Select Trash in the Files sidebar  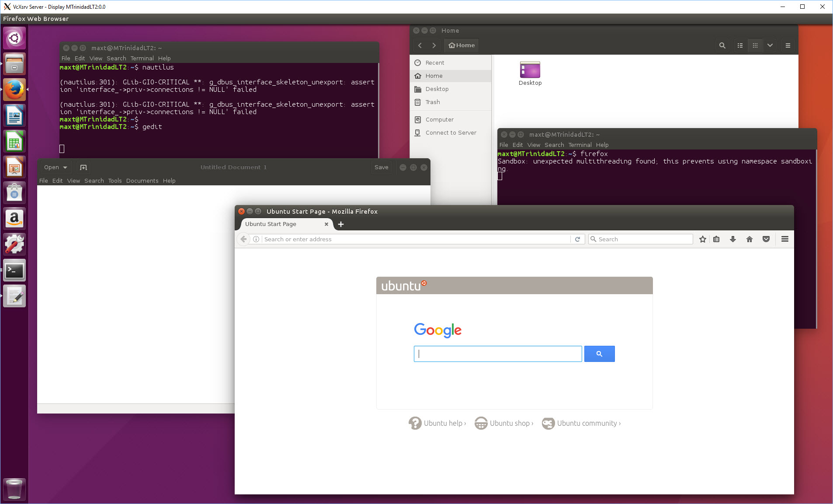(x=451, y=102)
